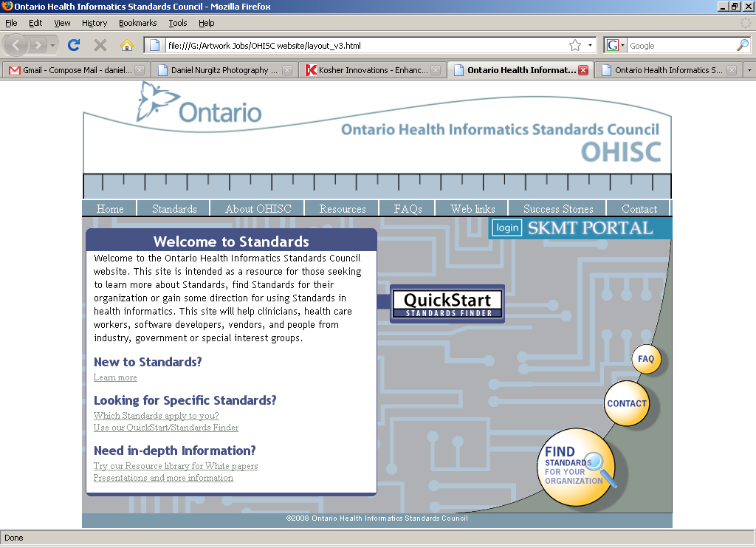Image resolution: width=756 pixels, height=548 pixels.
Task: Close the active Ontario Health Informatics tab
Action: pyautogui.click(x=583, y=70)
